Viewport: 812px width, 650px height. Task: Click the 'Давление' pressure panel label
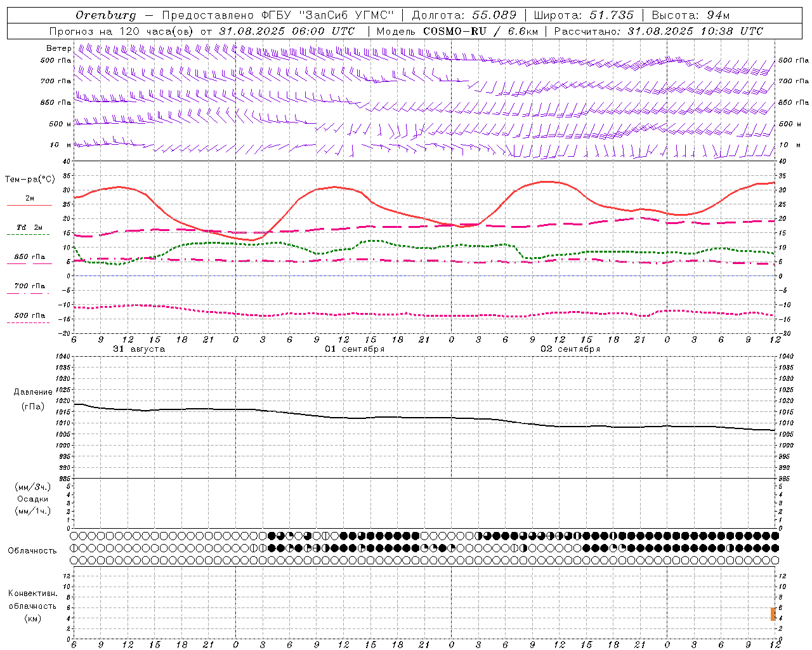(33, 392)
